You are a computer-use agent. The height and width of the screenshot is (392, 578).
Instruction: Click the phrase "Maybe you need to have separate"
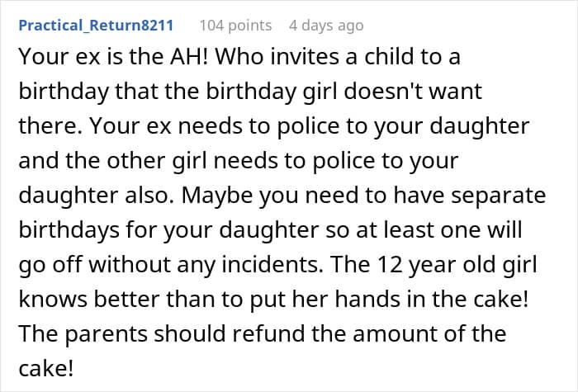[x=363, y=195]
